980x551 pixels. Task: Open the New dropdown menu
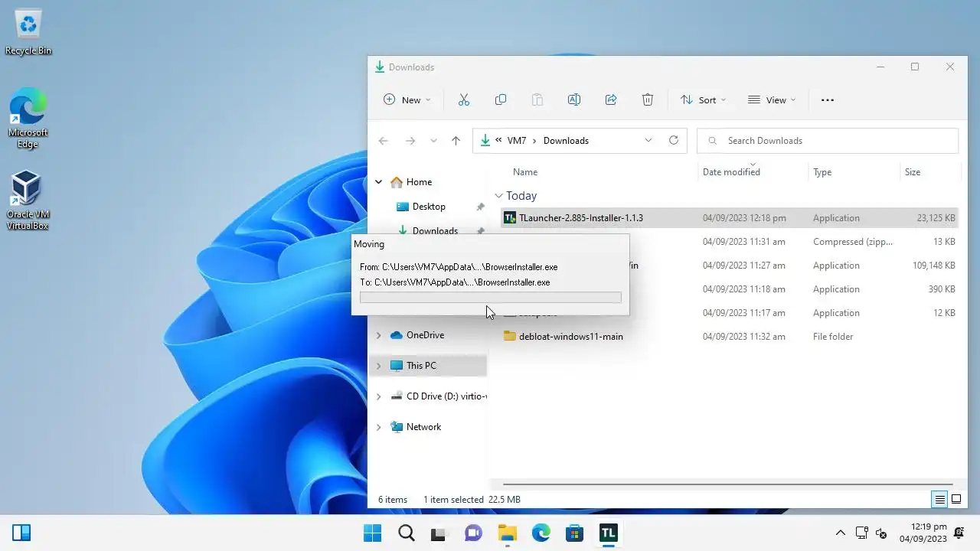pyautogui.click(x=407, y=99)
